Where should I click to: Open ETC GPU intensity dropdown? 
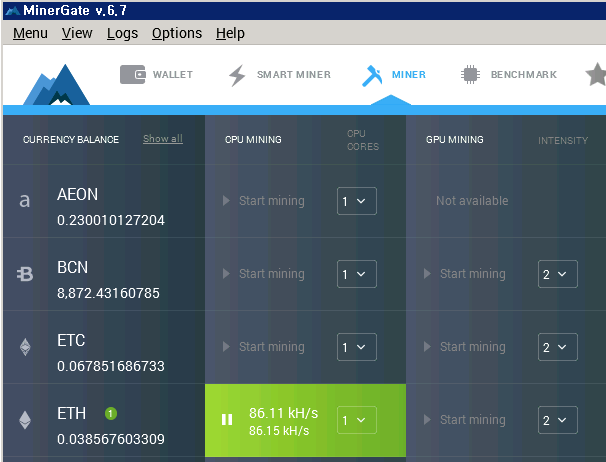coord(558,347)
